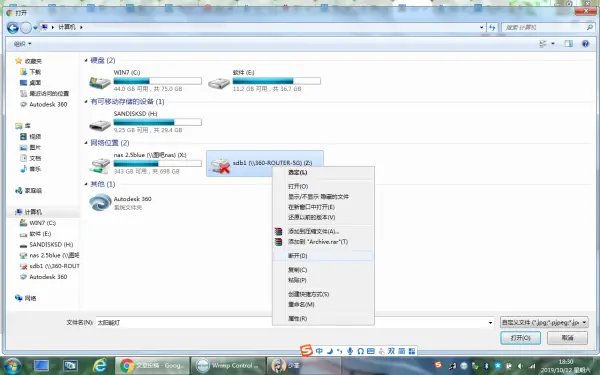Image resolution: width=600 pixels, height=375 pixels.
Task: Open the Autodesk 360 system folder icon
Action: click(100, 202)
